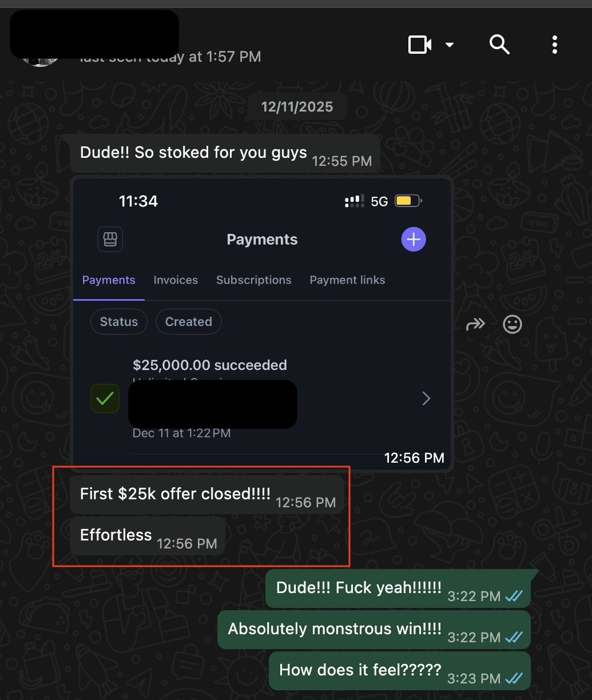Click the green succeeded checkmark box
592x700 pixels.
(105, 399)
